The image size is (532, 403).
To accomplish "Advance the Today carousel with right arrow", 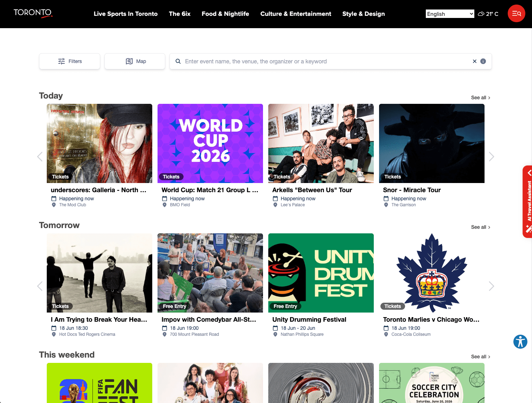I will (491, 156).
